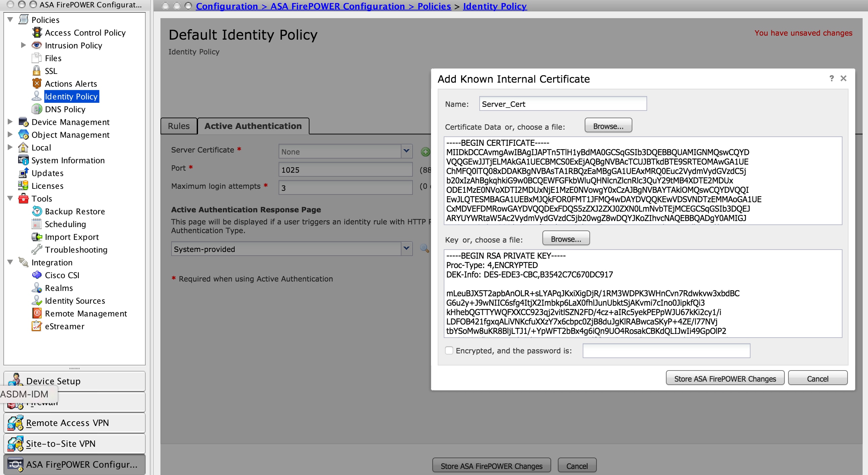Click the Maximum login attempts field
Screen dimensions: 868x475
tap(345, 187)
